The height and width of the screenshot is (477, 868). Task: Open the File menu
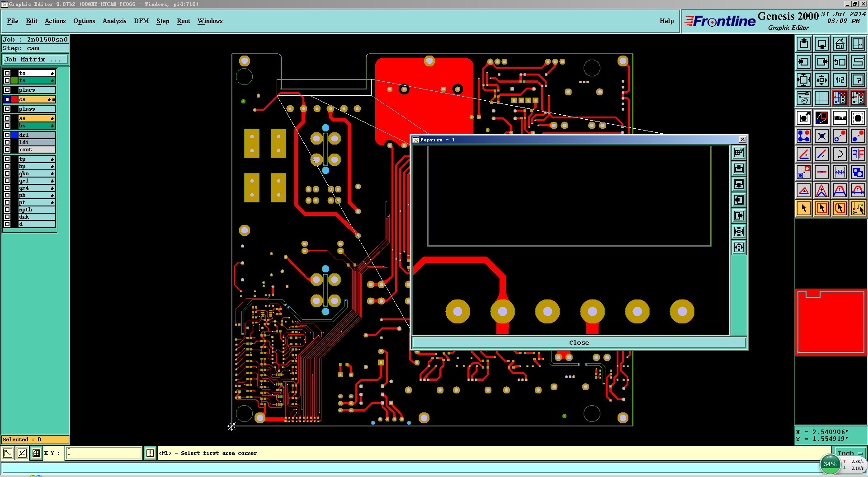(13, 21)
